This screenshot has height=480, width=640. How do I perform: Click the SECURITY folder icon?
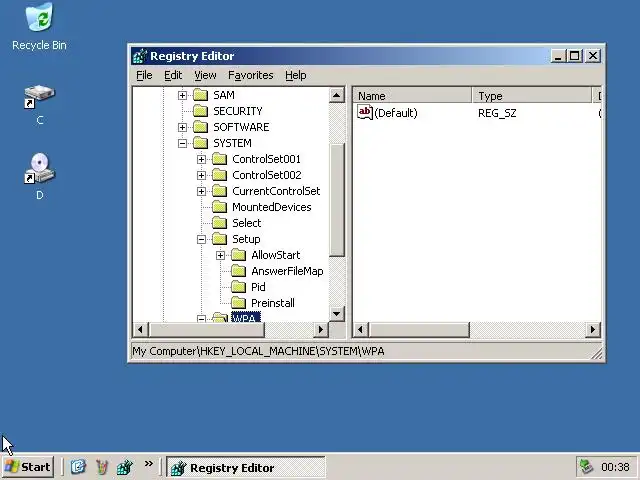200,111
